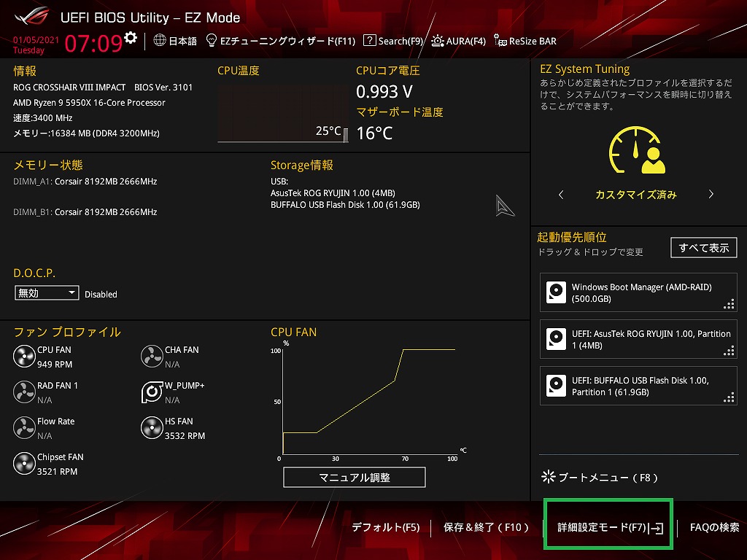Select the CHA FAN fan icon
The width and height of the screenshot is (747, 560).
(152, 357)
